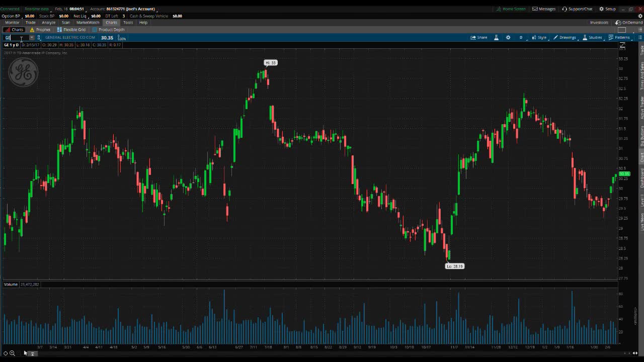Open Support/Chat
The width and height of the screenshot is (644, 362).
(577, 9)
